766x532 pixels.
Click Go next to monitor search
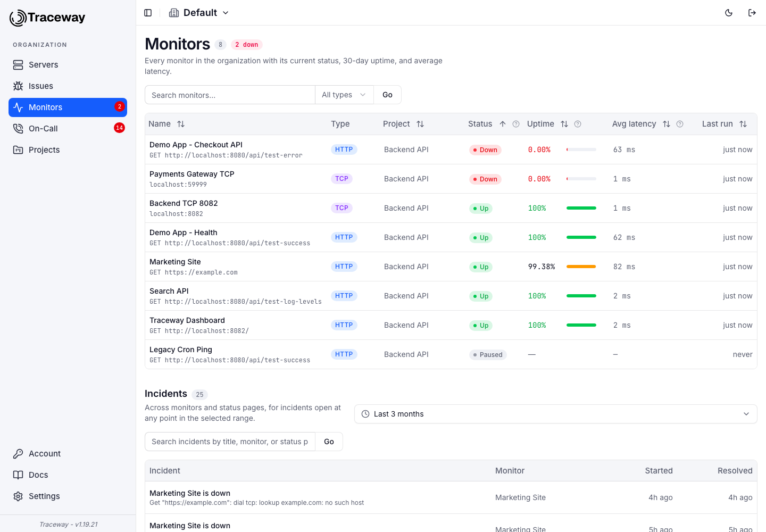(x=387, y=95)
